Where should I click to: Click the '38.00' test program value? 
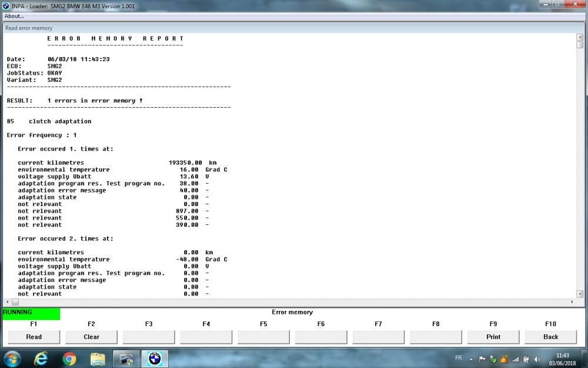[189, 183]
